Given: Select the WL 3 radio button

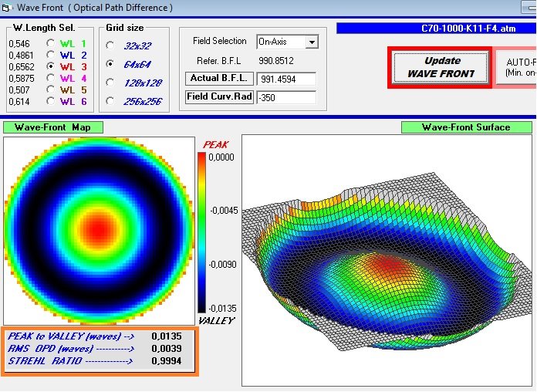Looking at the screenshot, I should [x=50, y=66].
